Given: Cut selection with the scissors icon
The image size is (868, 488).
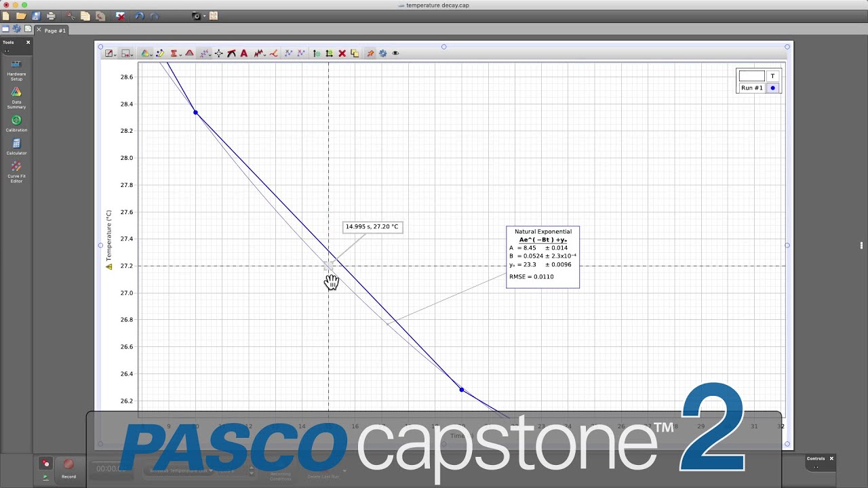Looking at the screenshot, I should 71,16.
